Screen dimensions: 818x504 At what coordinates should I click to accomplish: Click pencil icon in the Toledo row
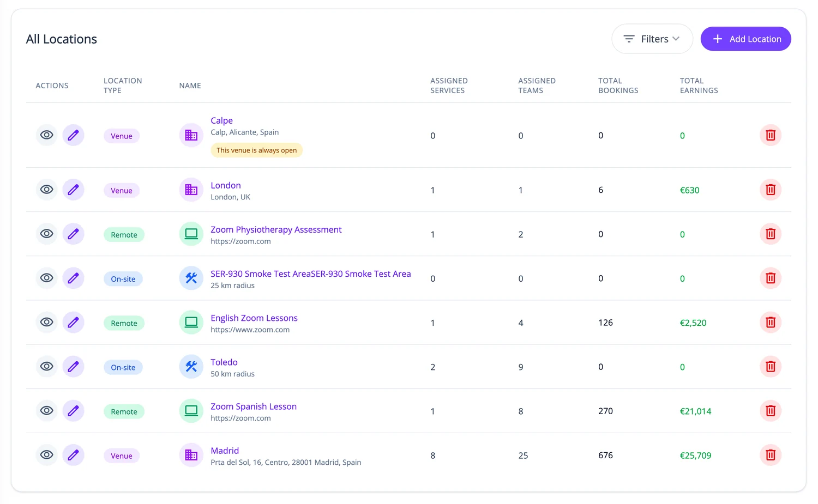pyautogui.click(x=73, y=366)
